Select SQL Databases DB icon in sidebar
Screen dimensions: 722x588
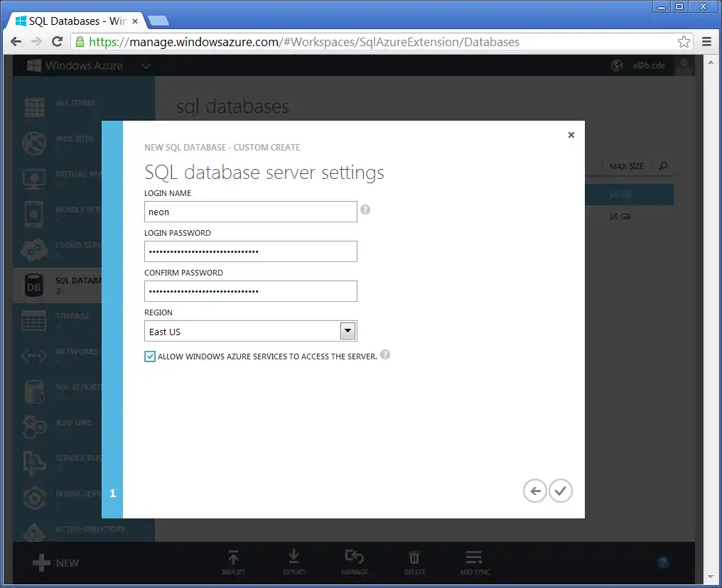click(33, 285)
